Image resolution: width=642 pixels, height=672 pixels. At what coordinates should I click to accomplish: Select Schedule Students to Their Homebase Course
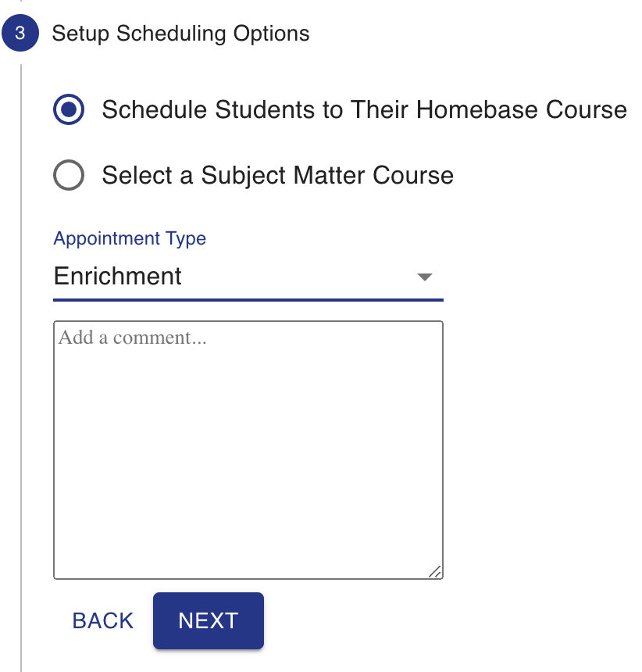point(340,109)
